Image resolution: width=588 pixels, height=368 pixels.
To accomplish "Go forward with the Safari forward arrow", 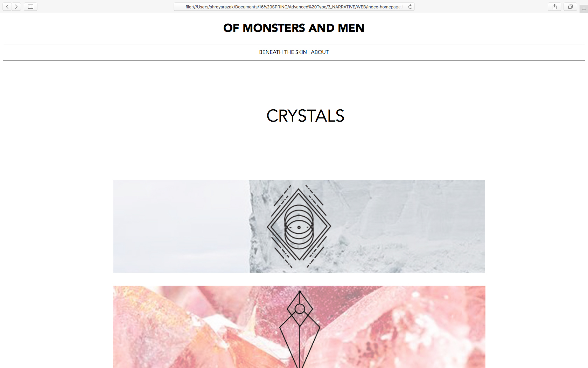I will [x=16, y=7].
